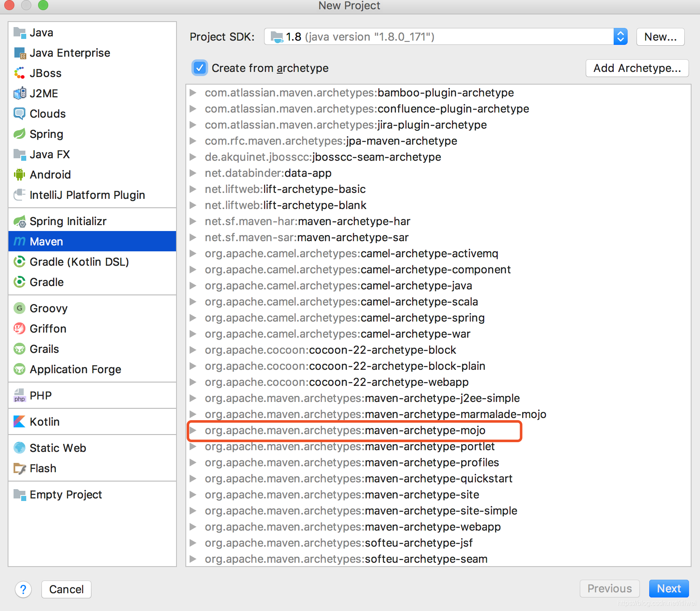Select maven-archetype-har row
700x611 pixels.
pos(438,221)
